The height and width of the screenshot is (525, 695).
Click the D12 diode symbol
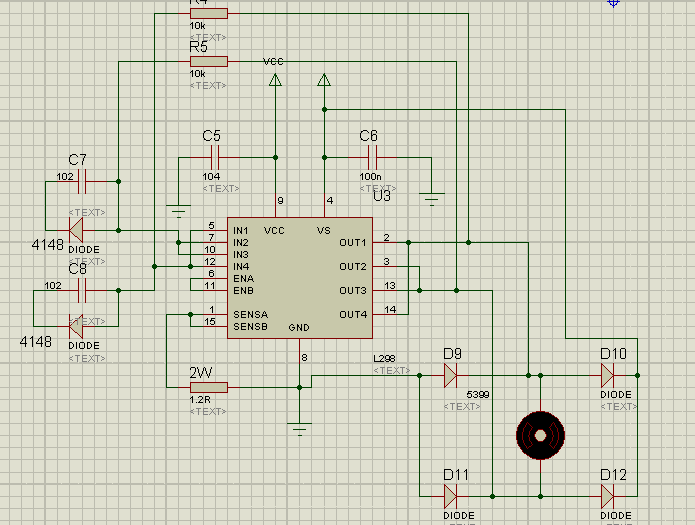(607, 497)
